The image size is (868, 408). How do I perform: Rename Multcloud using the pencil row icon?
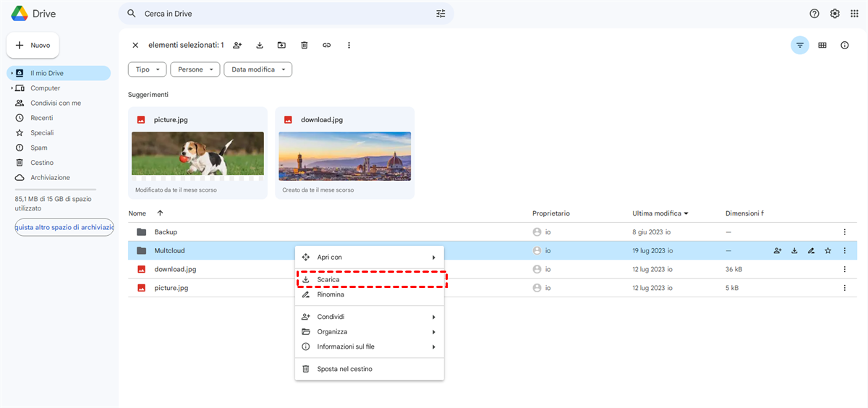(811, 250)
